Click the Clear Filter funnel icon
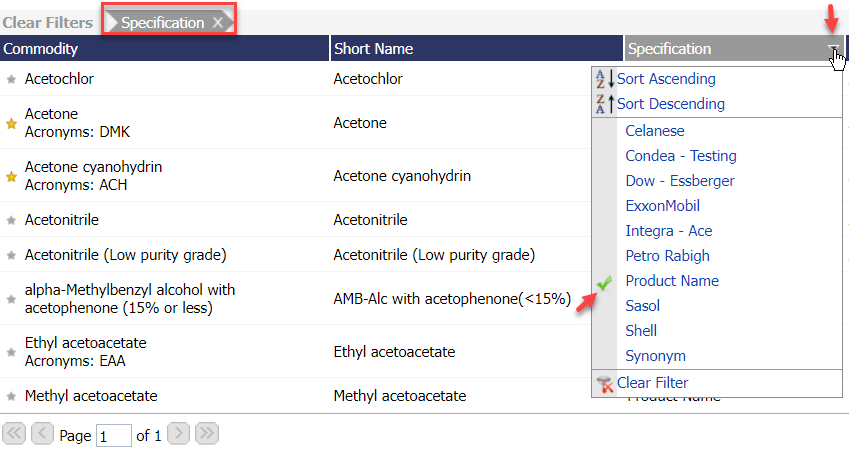Viewport: 849px width, 449px height. 604,383
